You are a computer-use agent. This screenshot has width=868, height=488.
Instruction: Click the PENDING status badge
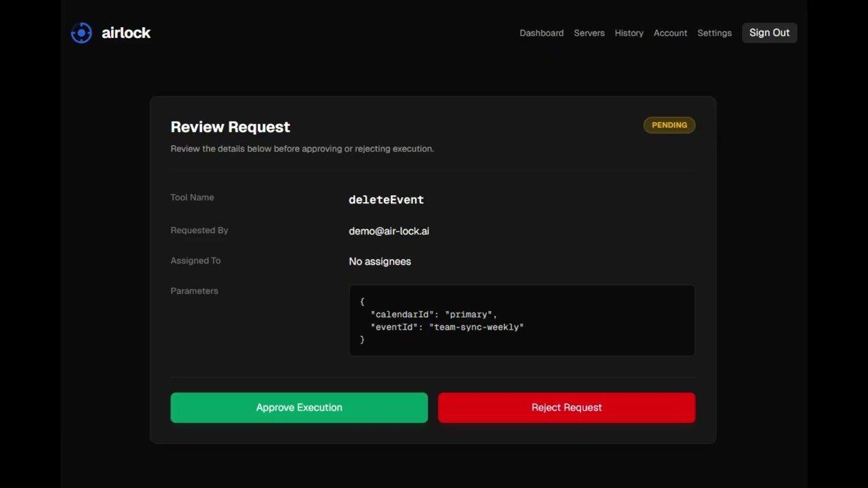pos(669,125)
